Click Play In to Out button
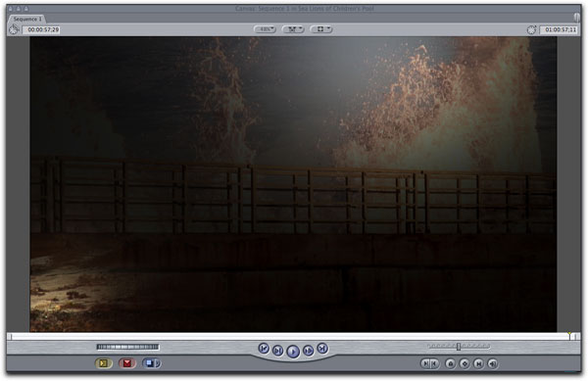This screenshot has height=381, width=588. tap(278, 351)
